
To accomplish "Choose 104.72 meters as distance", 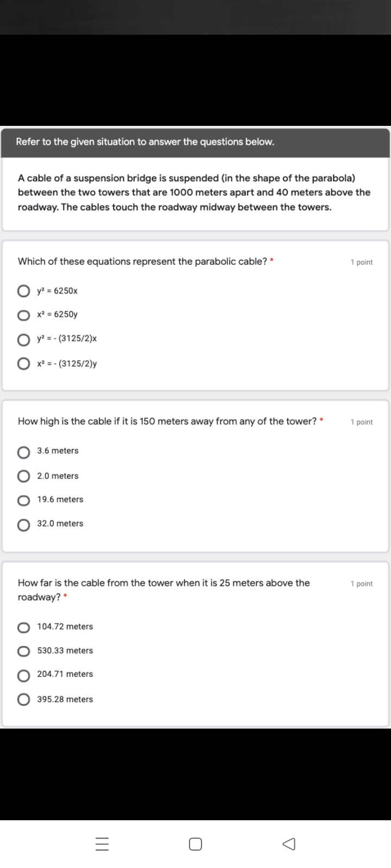I will coord(23,628).
